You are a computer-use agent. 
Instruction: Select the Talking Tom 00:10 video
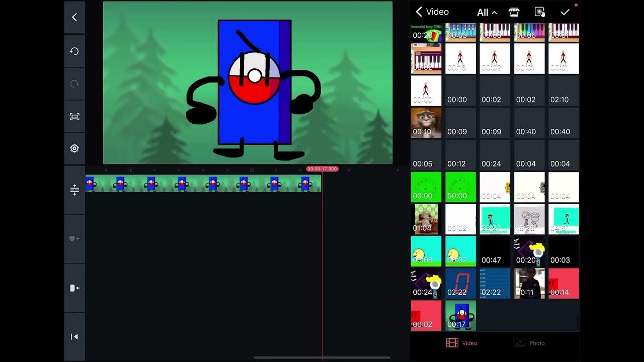tap(426, 123)
